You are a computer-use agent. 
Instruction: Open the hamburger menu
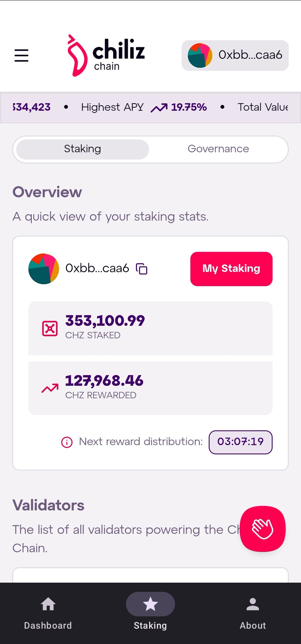click(x=21, y=55)
